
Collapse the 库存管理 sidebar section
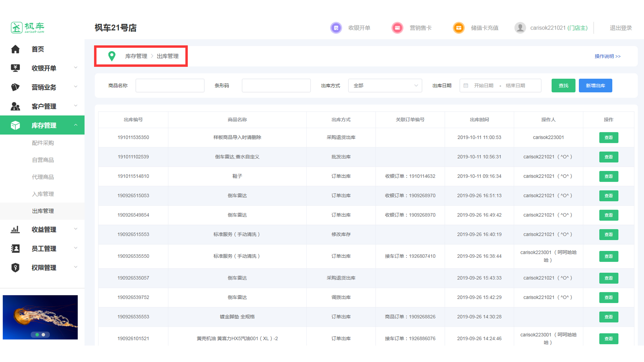click(x=76, y=125)
